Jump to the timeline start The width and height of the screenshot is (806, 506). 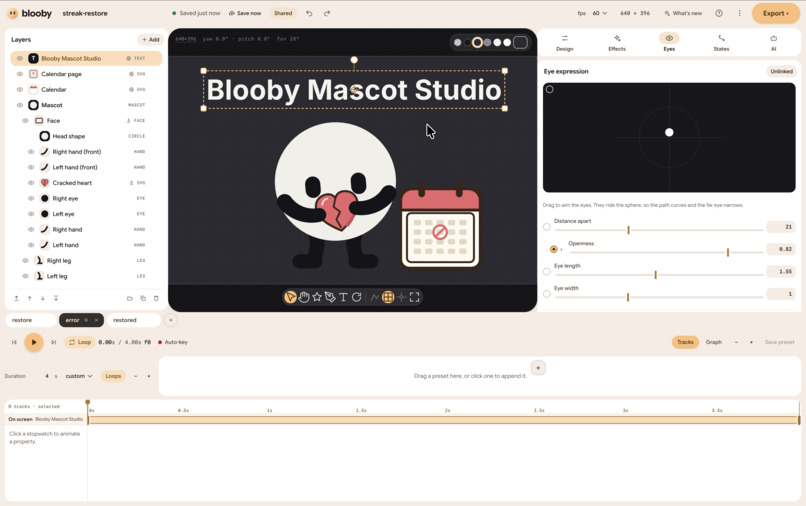14,342
